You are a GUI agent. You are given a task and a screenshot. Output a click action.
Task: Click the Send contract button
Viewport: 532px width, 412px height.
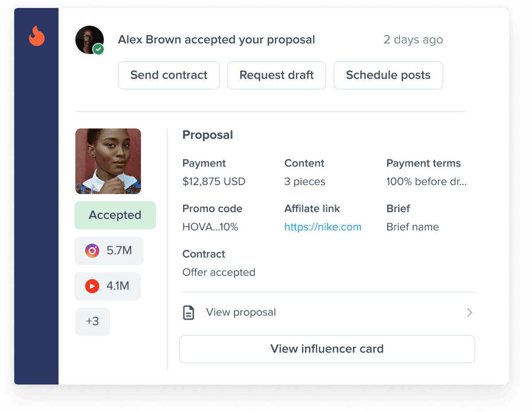tap(168, 75)
